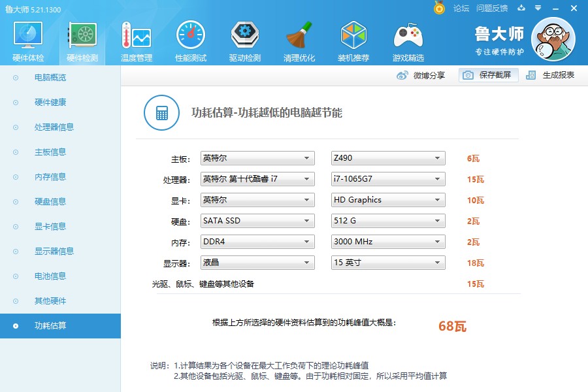This screenshot has width=588, height=392.
Task: Click the report icon beside 生成报表
Action: point(531,75)
